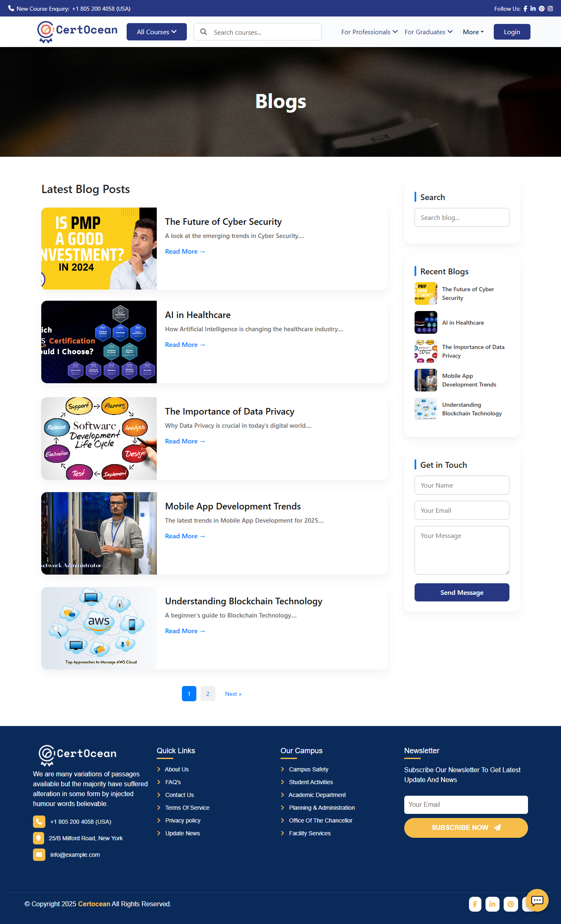Open Contact Us in Quick Links

point(179,795)
